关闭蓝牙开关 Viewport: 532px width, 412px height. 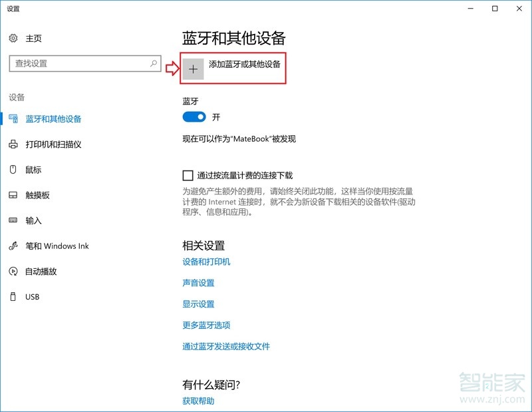pos(194,117)
